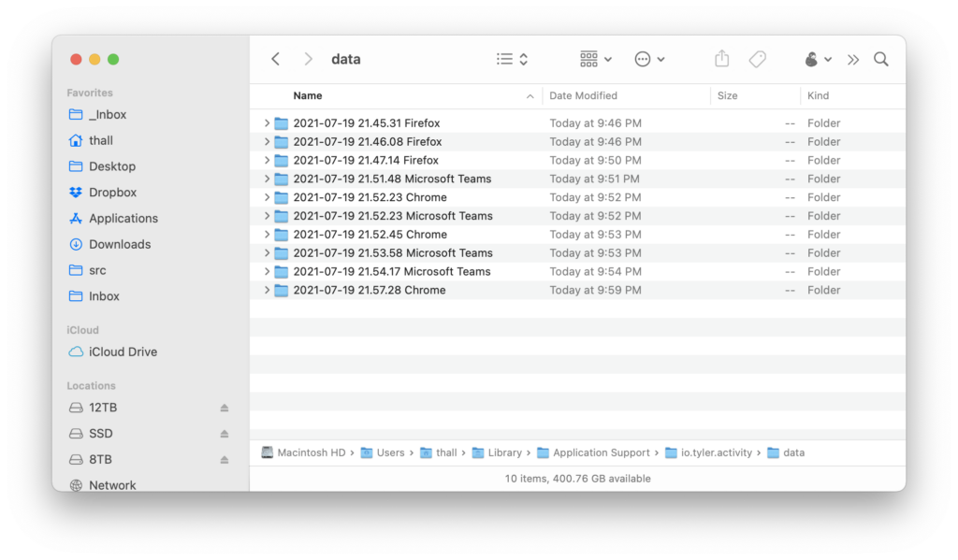The height and width of the screenshot is (560, 958).
Task: Open the list view switcher dropdown
Action: 512,59
